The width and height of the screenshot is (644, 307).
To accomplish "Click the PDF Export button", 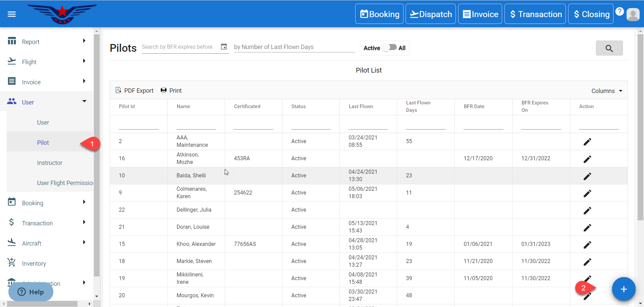I will coord(135,91).
